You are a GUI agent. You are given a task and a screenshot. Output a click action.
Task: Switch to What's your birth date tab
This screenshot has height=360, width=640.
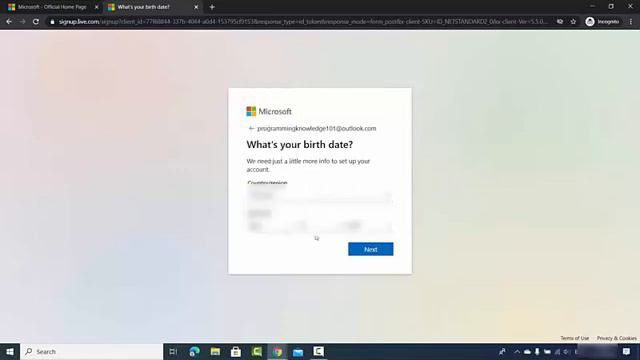[143, 7]
